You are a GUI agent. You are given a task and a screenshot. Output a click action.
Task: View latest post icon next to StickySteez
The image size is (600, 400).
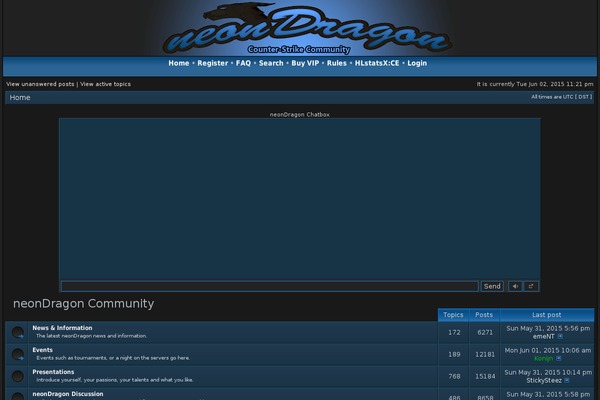click(x=567, y=380)
